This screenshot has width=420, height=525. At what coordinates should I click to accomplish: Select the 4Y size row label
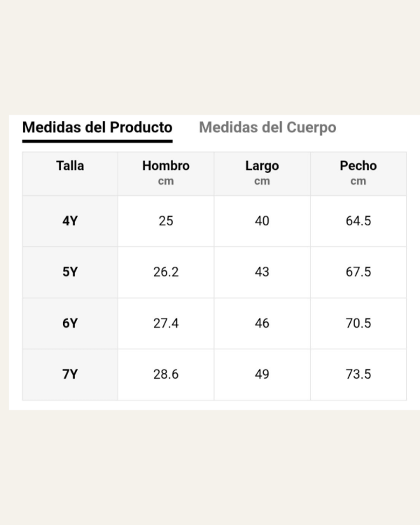click(70, 221)
